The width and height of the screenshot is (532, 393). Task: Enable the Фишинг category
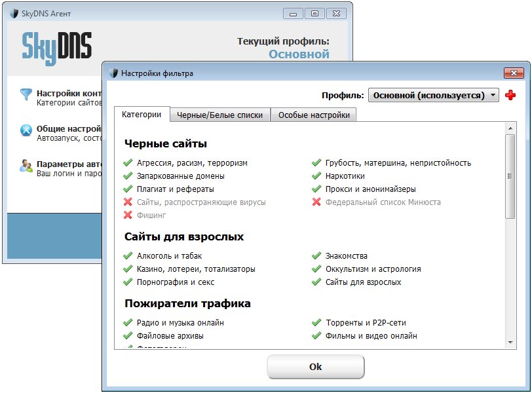(128, 215)
